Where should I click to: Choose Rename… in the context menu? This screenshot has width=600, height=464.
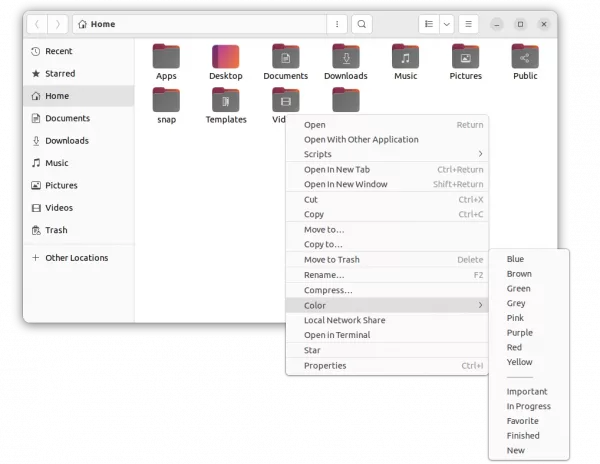(387, 275)
